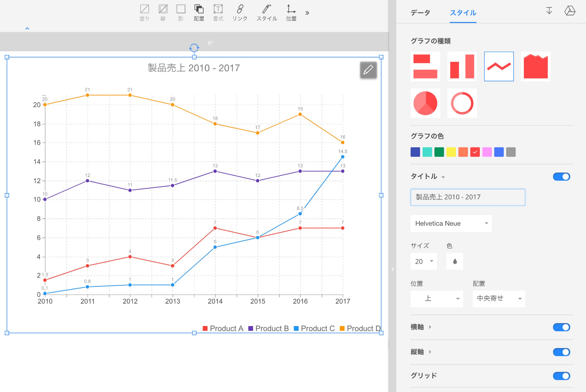
Task: Open the title size dropdown showing 20
Action: click(424, 261)
